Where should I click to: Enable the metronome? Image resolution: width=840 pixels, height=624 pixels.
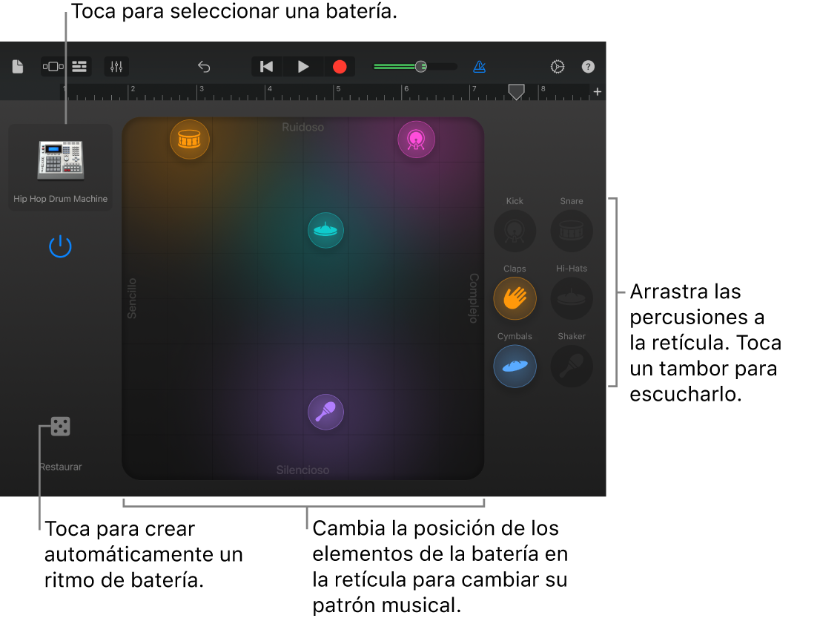tap(479, 66)
